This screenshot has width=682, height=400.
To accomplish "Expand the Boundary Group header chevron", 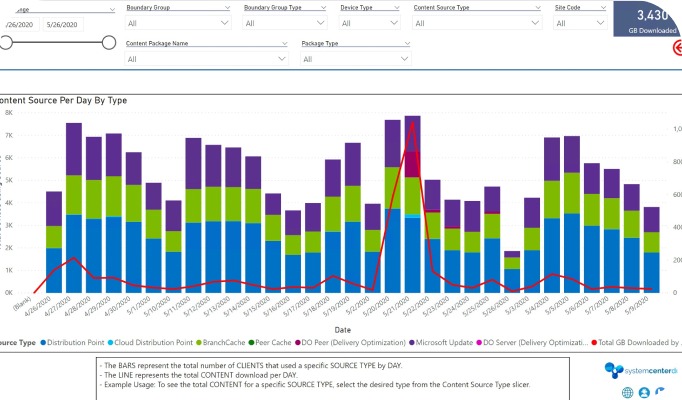I will tap(227, 8).
